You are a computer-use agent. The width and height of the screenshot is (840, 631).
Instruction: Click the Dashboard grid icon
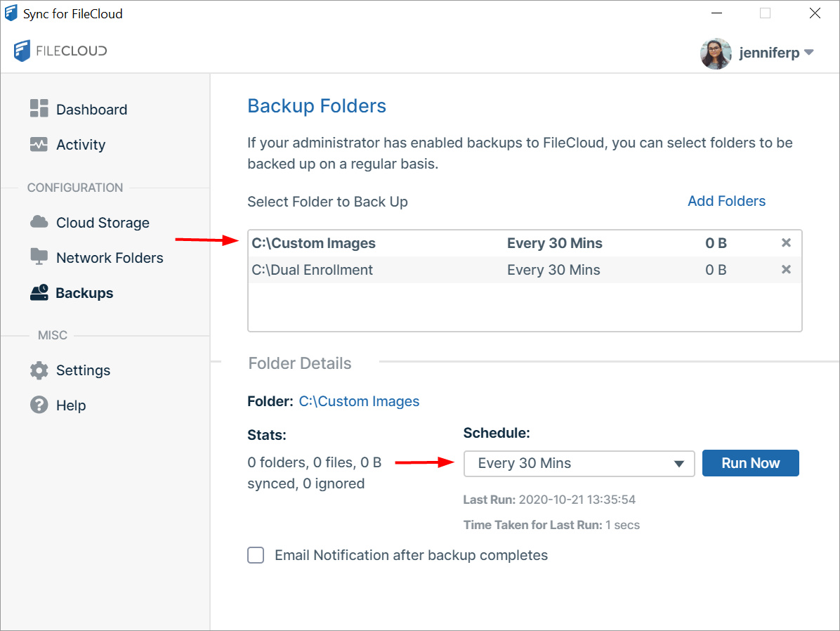39,108
